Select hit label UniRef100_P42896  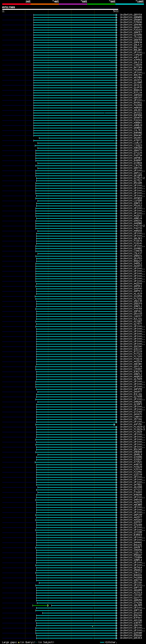[131, 105]
